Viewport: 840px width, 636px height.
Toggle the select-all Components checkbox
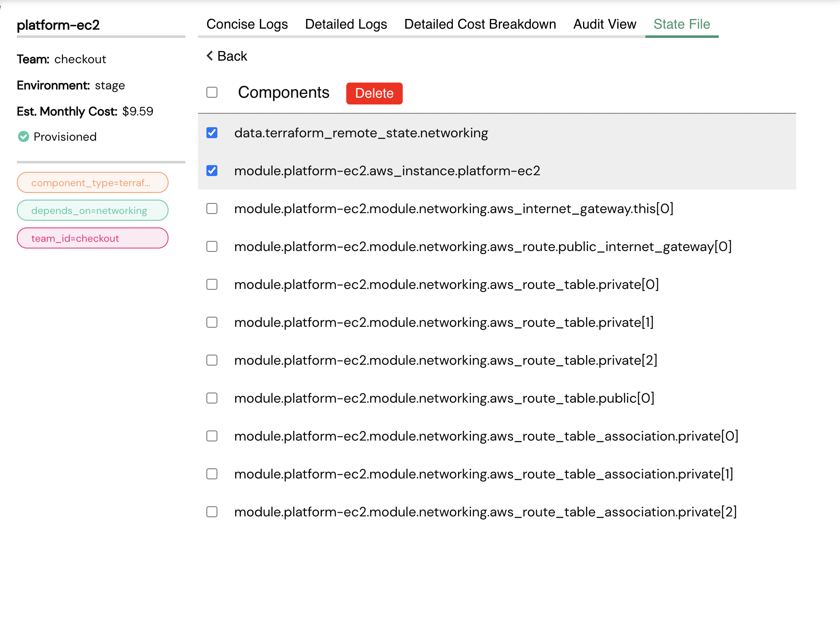point(212,92)
